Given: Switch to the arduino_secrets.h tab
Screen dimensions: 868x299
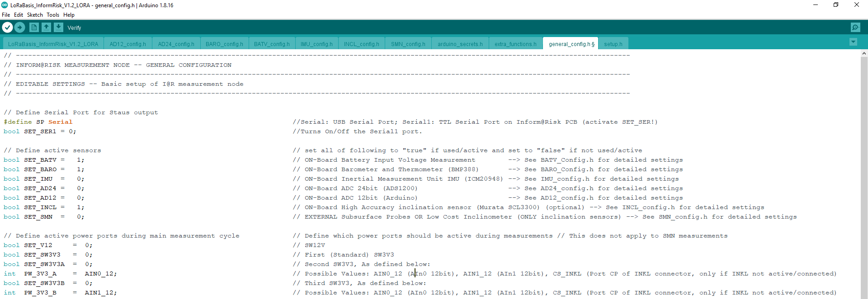Looking at the screenshot, I should click(x=460, y=44).
